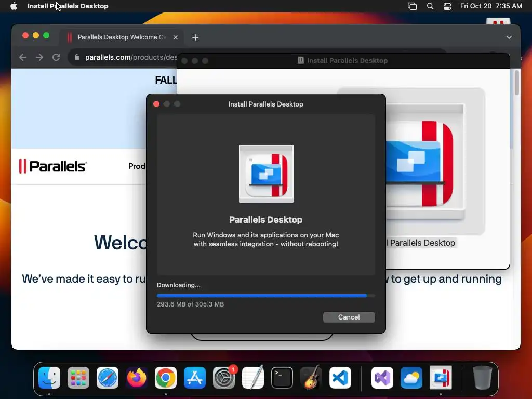Click the Downloading... status text

[179, 285]
